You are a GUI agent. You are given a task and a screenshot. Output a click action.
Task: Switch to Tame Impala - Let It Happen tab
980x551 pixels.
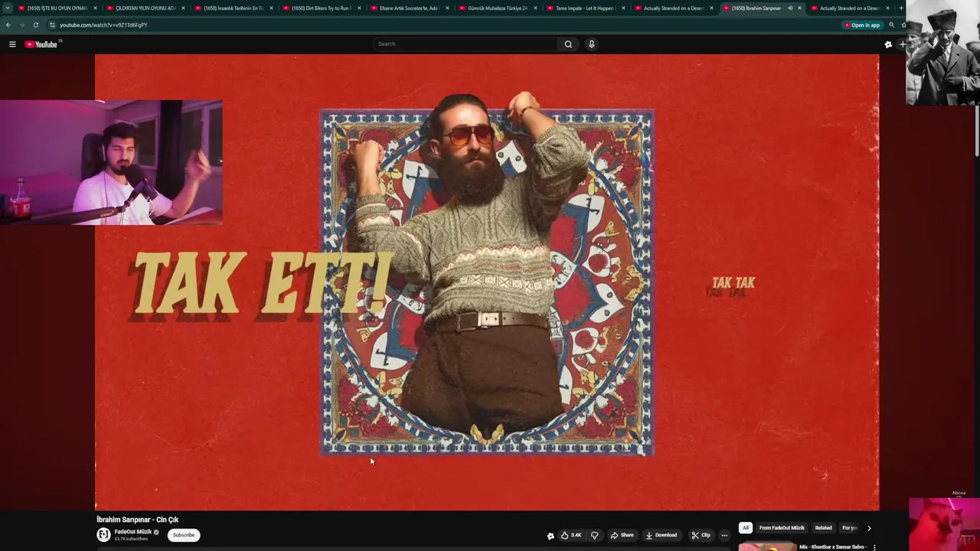click(x=585, y=8)
